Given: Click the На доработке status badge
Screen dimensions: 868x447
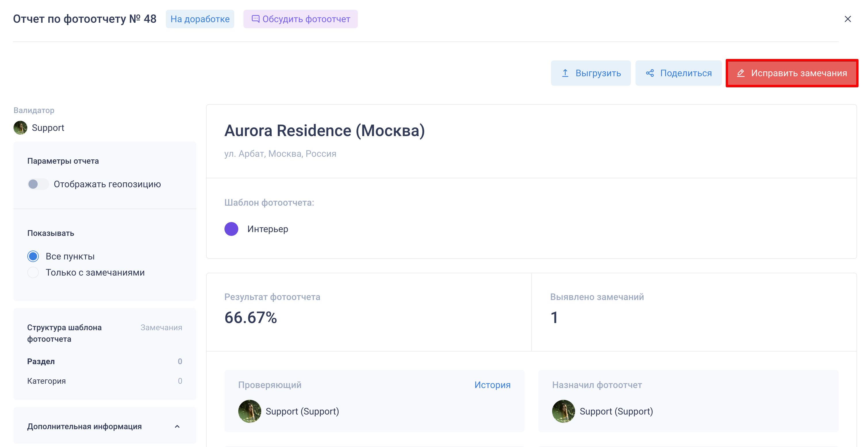Looking at the screenshot, I should click(x=200, y=19).
